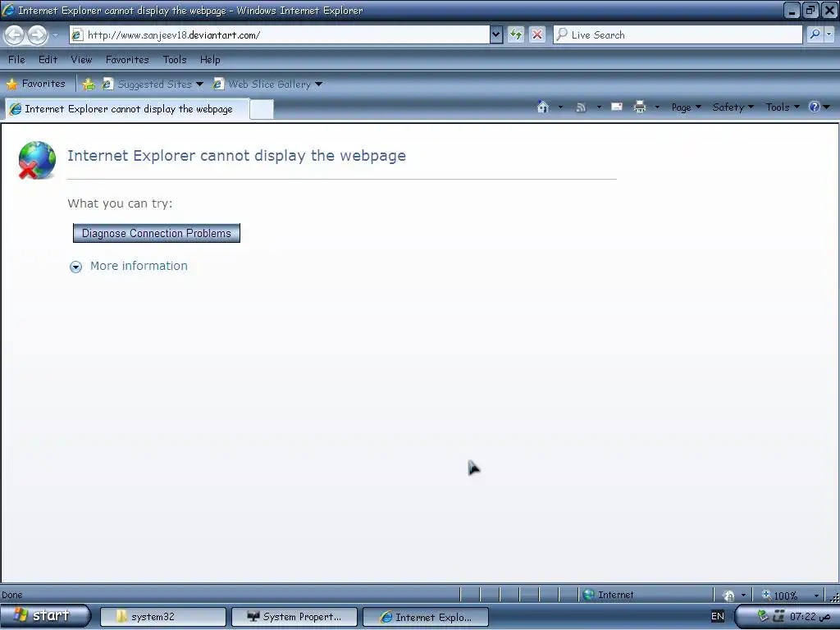Expand the More information section
The height and width of the screenshot is (630, 840).
tap(76, 267)
